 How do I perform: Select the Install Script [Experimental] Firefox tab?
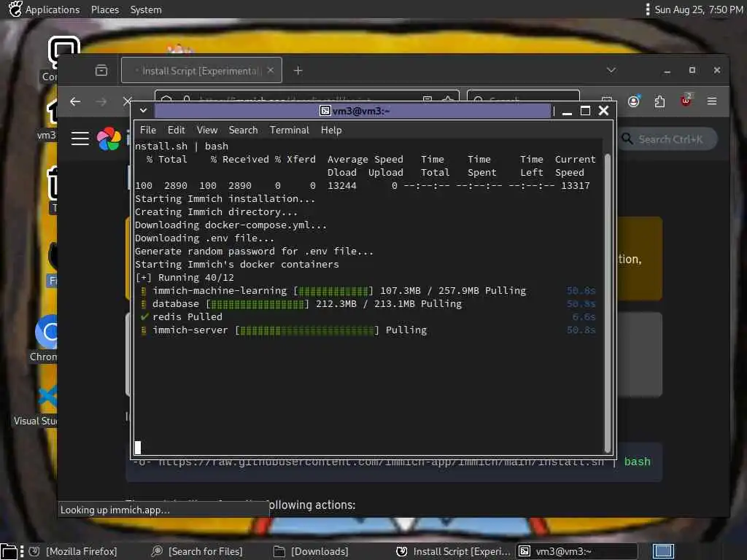tap(201, 71)
